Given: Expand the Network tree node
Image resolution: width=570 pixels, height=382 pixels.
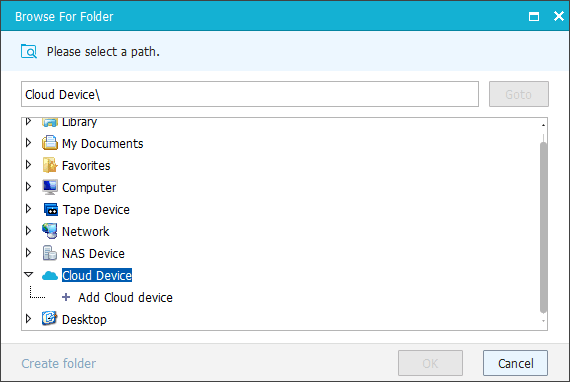Looking at the screenshot, I should point(28,231).
